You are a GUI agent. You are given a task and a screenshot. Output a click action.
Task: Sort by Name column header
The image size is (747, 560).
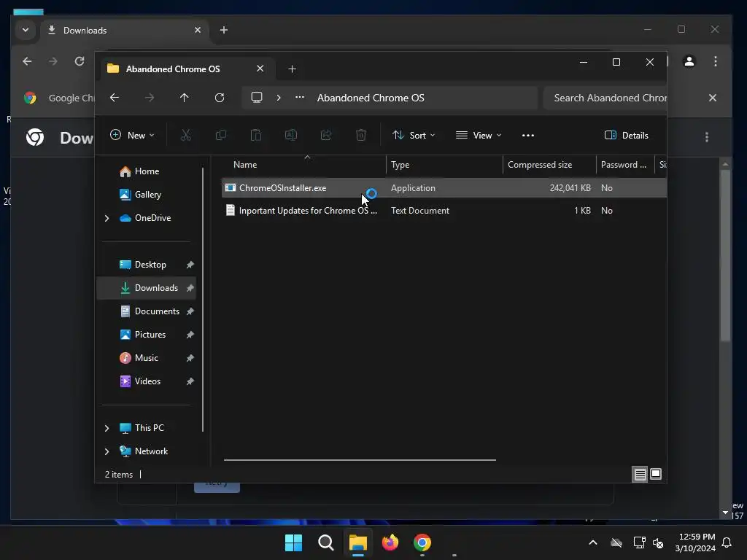click(x=305, y=165)
